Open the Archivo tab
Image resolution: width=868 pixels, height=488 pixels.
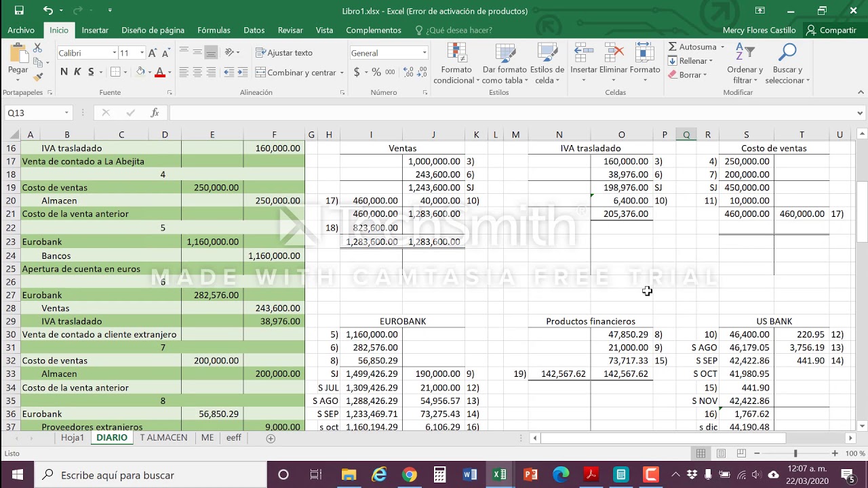[21, 30]
